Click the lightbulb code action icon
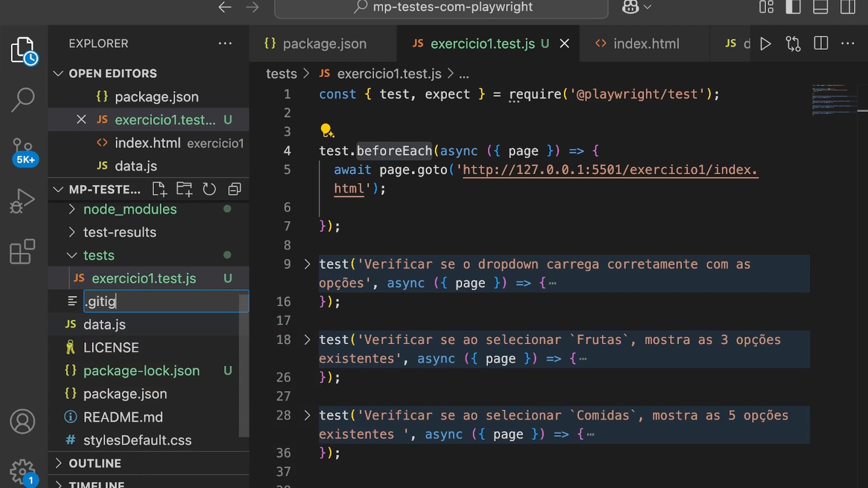This screenshot has width=868, height=488. (x=327, y=131)
